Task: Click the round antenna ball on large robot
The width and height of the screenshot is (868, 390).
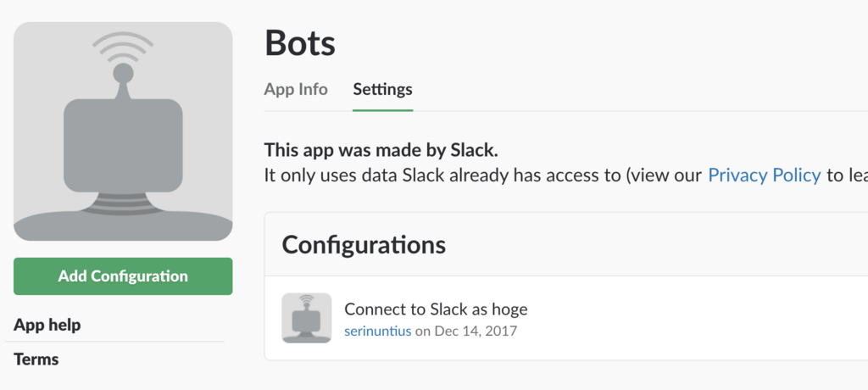Action: [123, 72]
